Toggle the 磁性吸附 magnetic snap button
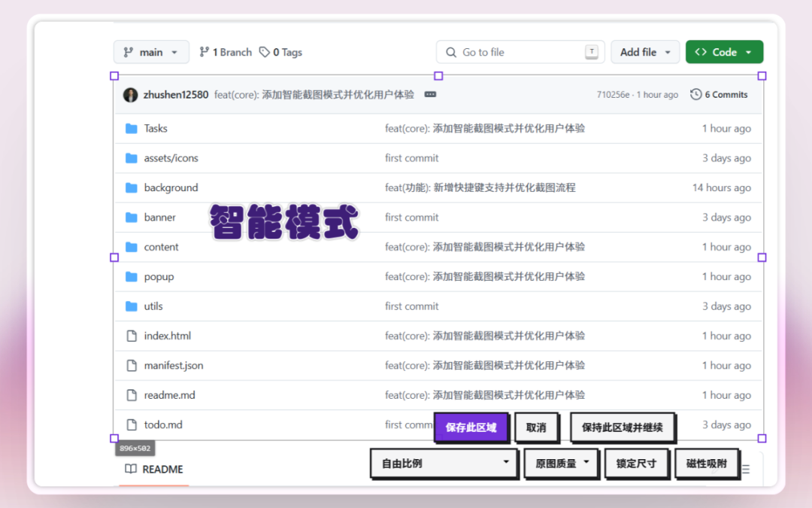Viewport: 812px width, 508px height. point(707,464)
